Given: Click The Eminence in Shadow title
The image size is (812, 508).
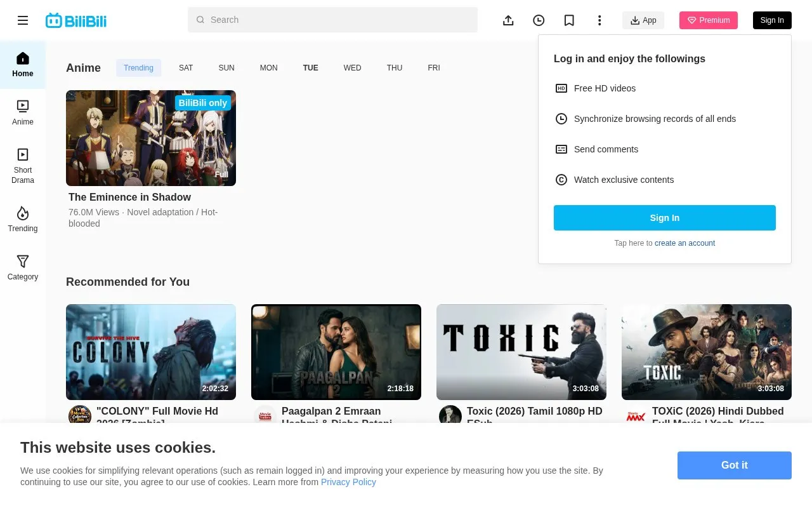Looking at the screenshot, I should click(x=129, y=197).
